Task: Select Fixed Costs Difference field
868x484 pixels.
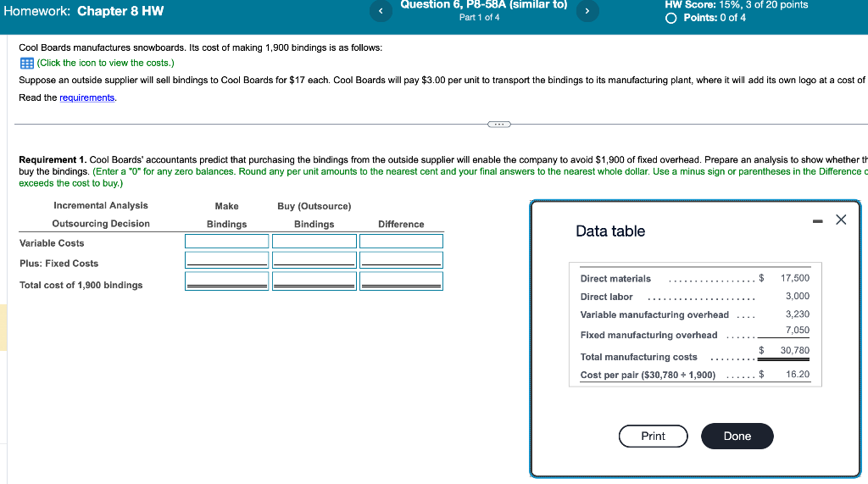Action: pos(401,259)
